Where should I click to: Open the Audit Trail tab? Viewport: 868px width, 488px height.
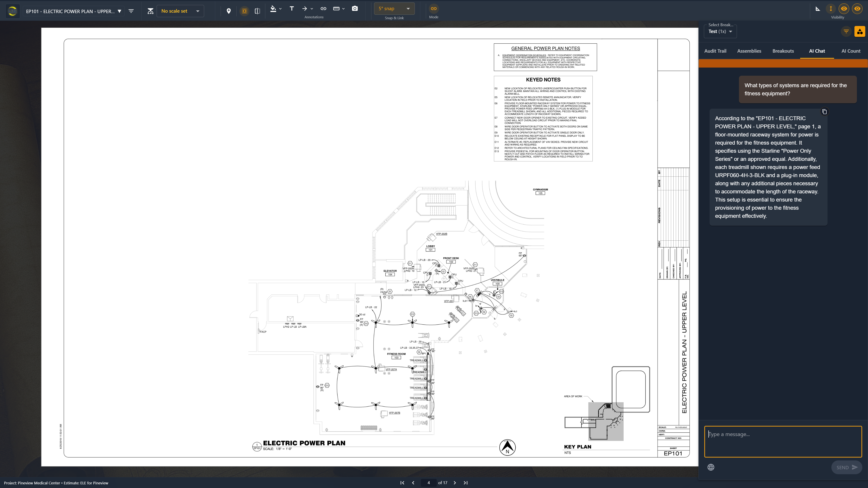(715, 51)
